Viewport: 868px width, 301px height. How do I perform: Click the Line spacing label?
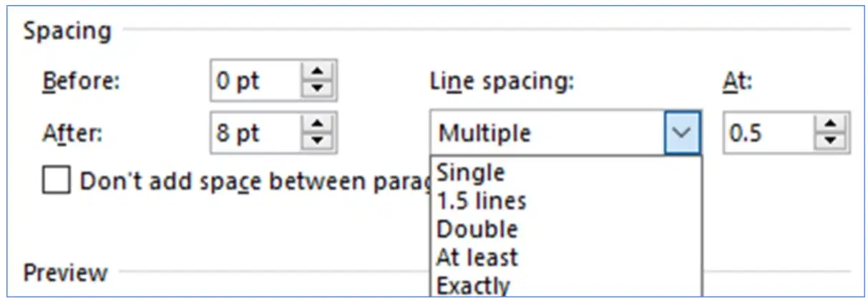(x=502, y=82)
